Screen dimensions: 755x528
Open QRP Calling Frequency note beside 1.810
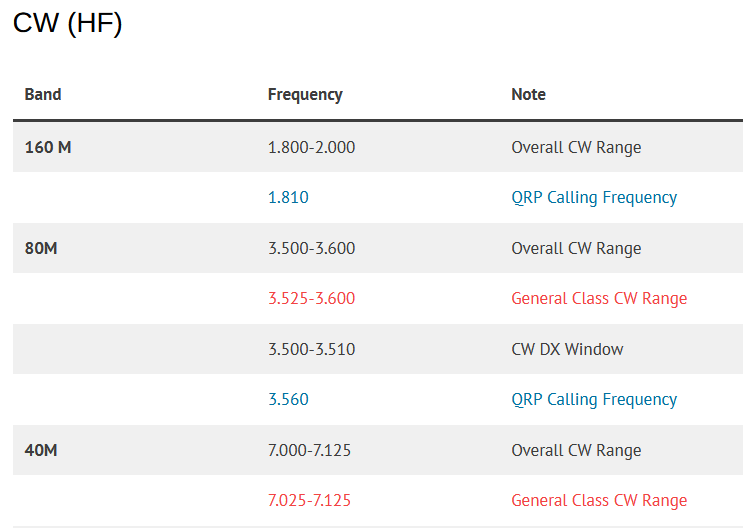594,198
